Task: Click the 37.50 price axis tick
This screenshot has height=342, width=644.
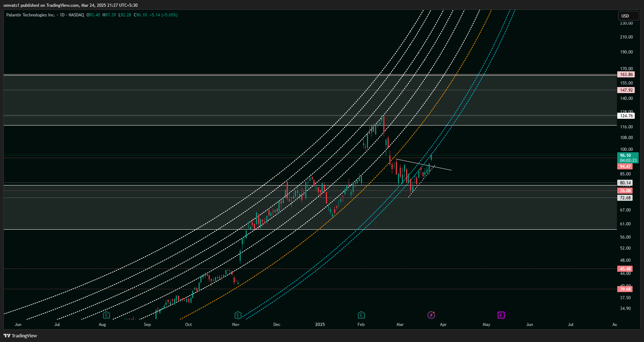Action: 625,298
